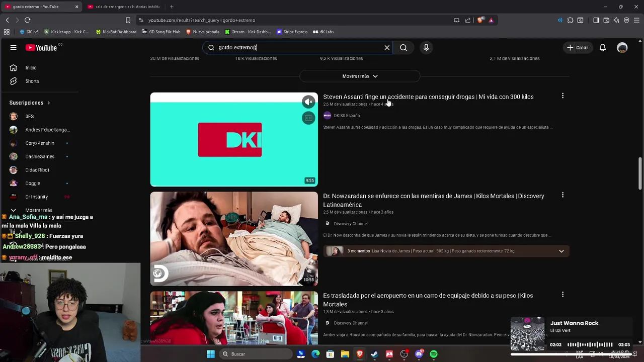Expand sidebar Mostrar más subscriptions
644x362 pixels.
pyautogui.click(x=39, y=210)
